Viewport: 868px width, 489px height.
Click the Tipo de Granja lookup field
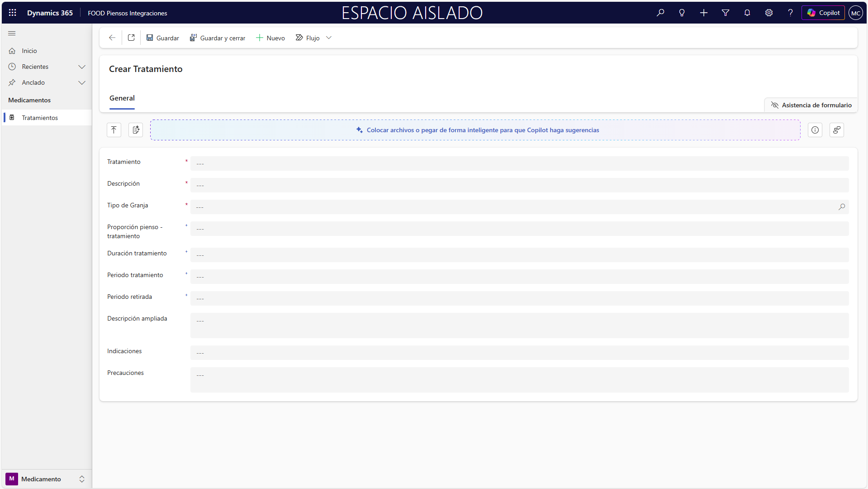point(516,207)
